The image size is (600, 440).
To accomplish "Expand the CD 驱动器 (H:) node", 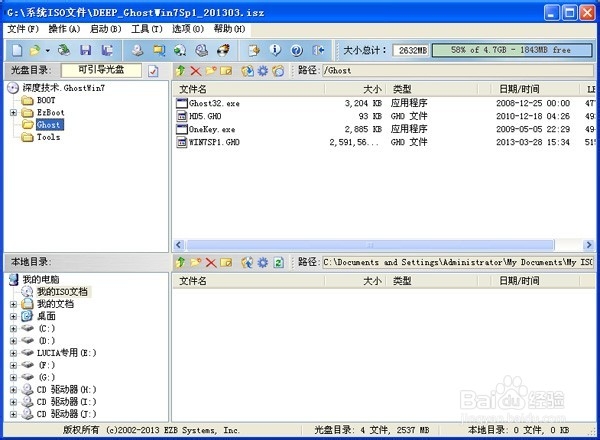I will tap(13, 390).
